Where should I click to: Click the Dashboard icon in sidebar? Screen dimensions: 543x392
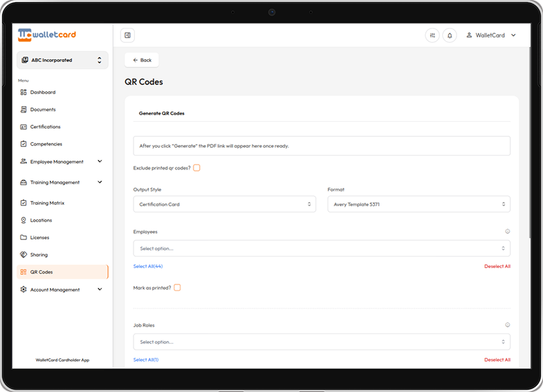pyautogui.click(x=23, y=92)
